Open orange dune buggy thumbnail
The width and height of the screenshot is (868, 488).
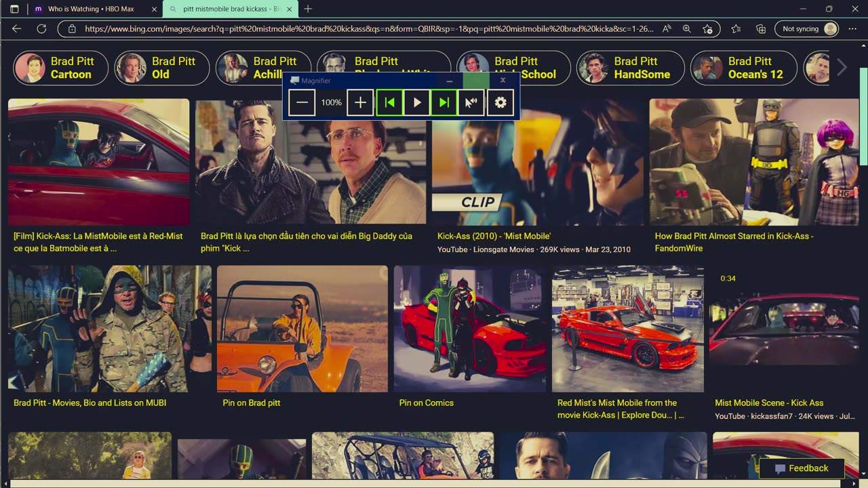302,328
